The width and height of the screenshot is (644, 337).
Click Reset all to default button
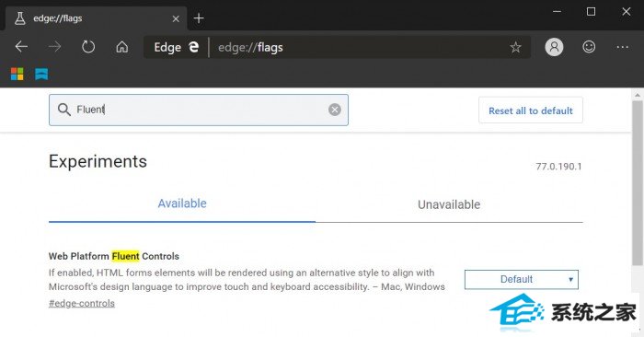click(530, 110)
